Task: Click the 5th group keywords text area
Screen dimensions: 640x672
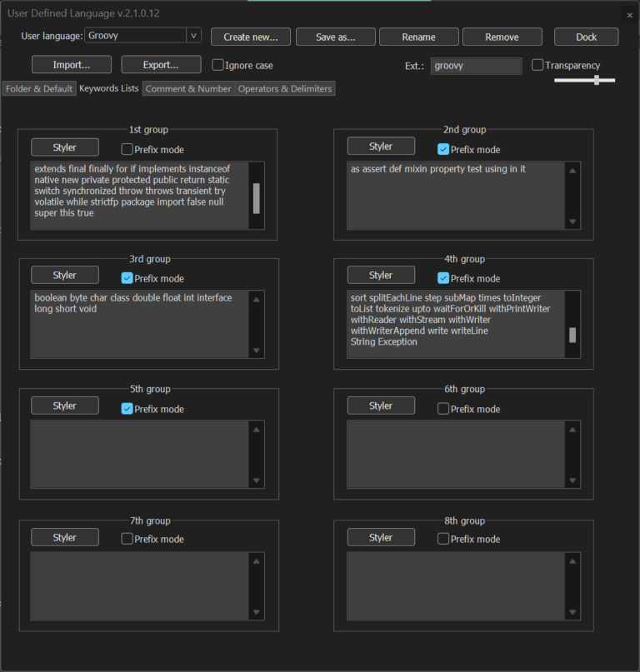Action: tap(139, 454)
